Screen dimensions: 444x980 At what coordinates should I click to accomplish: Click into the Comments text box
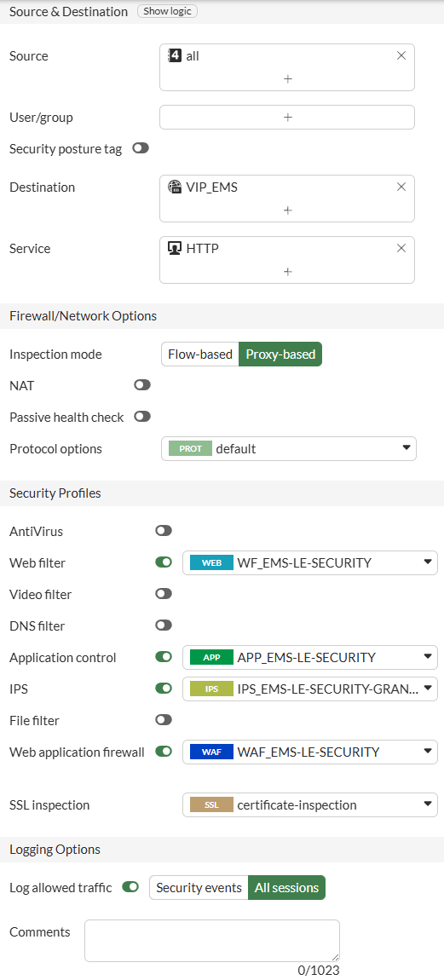pos(212,941)
